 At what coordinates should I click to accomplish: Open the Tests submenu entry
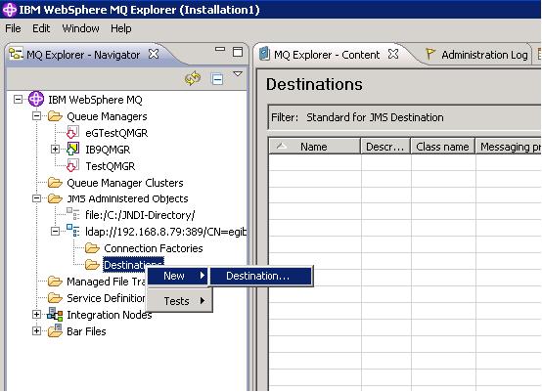(179, 301)
